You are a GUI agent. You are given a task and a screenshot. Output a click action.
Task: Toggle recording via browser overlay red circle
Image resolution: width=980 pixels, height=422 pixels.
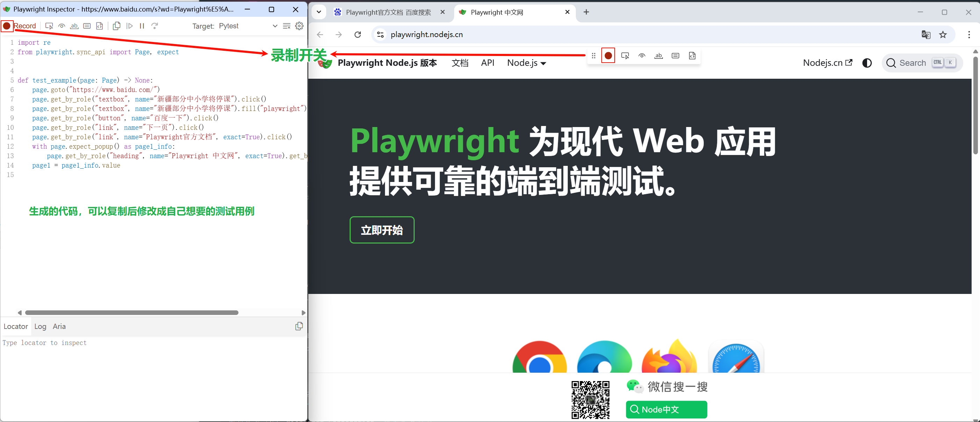[608, 56]
